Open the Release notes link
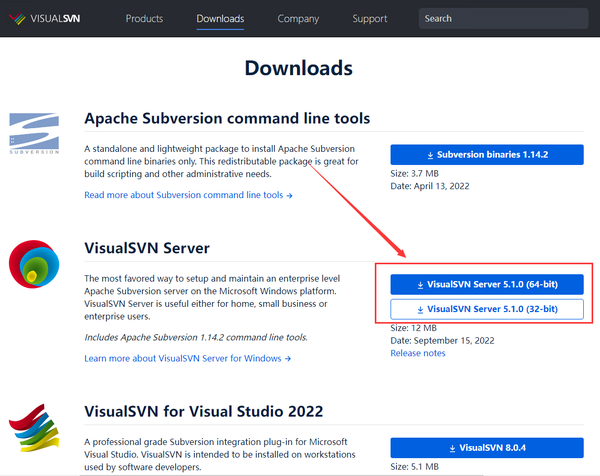This screenshot has width=600, height=476. (418, 353)
